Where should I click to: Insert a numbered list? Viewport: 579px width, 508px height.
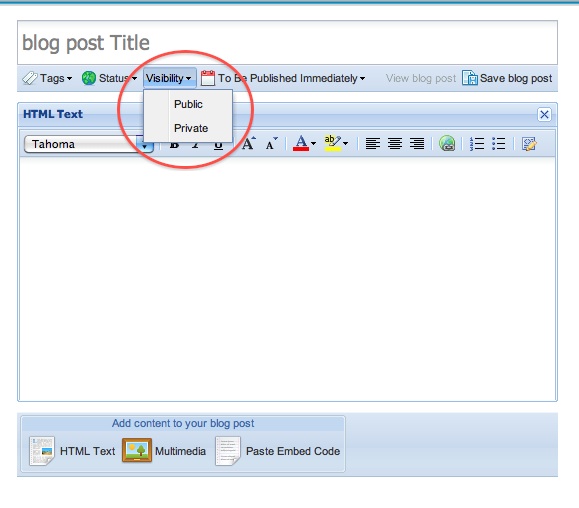[x=477, y=144]
